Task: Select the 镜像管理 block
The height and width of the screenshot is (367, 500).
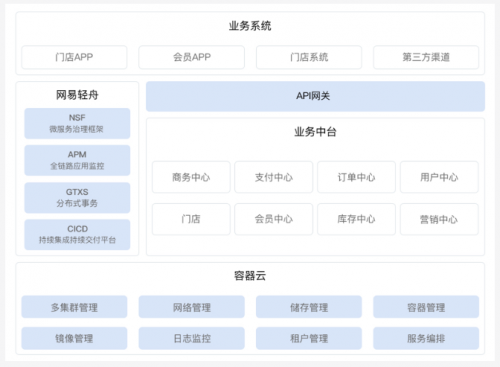Action: click(74, 338)
